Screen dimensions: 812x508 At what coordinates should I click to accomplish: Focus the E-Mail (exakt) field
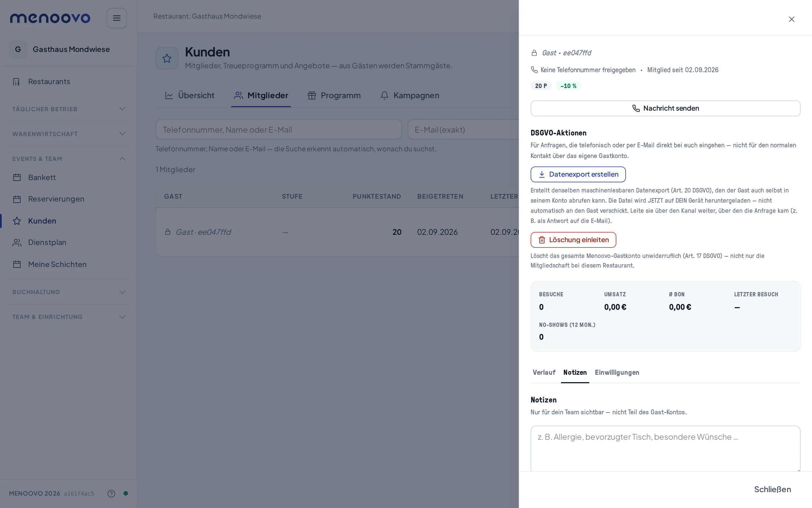pos(464,129)
